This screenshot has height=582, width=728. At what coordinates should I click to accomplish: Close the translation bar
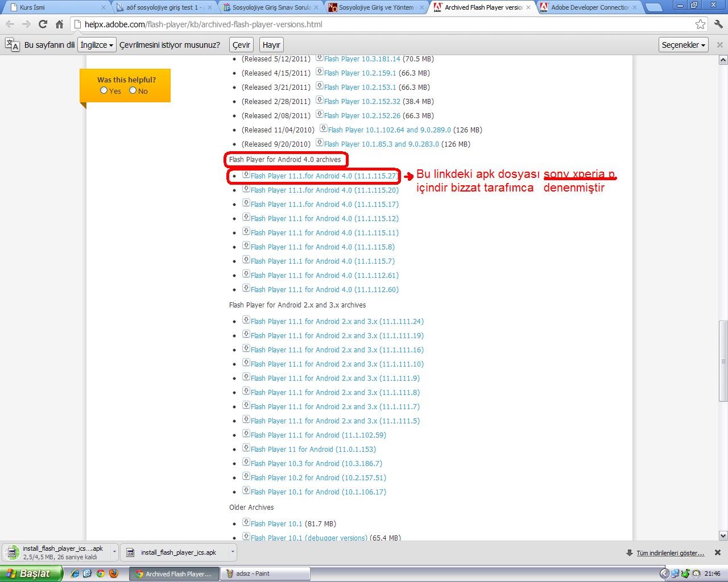tap(719, 45)
